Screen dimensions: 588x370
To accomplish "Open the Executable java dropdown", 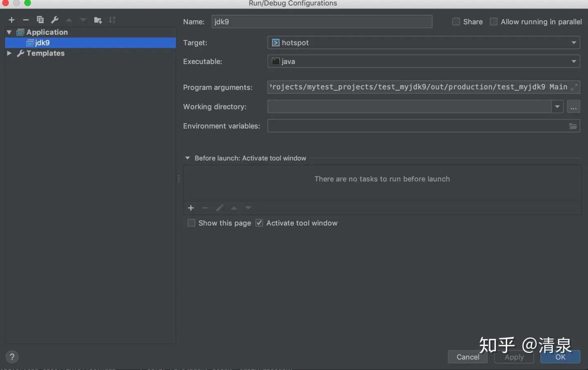I will coord(423,61).
